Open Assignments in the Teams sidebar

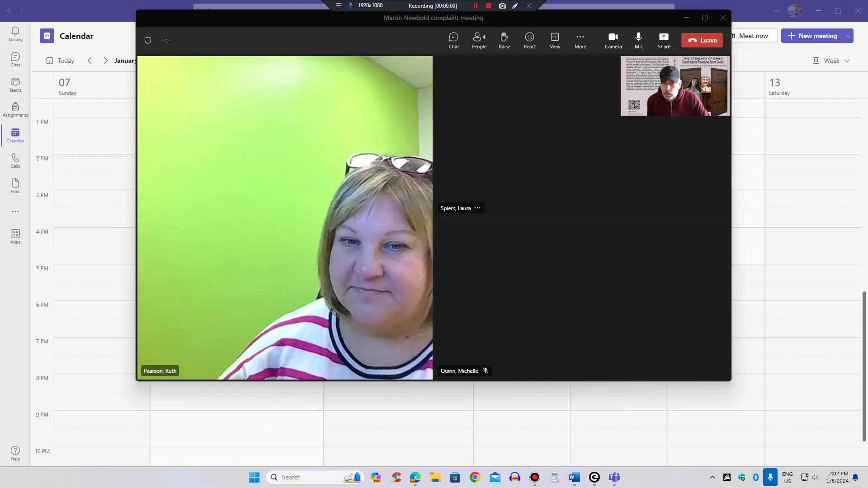(15, 109)
